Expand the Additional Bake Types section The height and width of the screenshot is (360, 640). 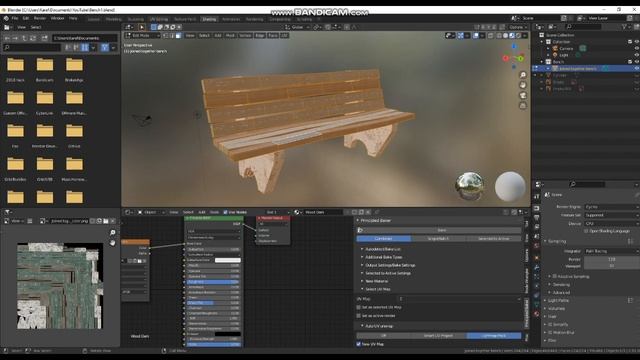tap(384, 257)
